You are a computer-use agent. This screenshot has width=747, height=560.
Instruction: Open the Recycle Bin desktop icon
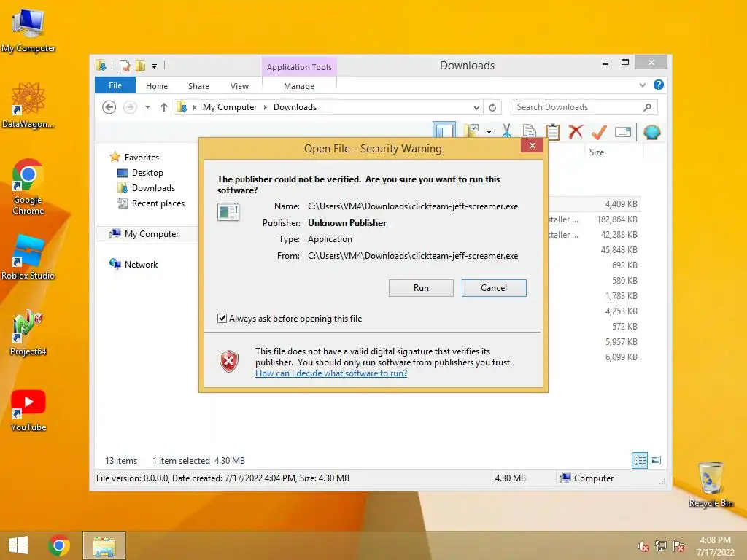pyautogui.click(x=711, y=484)
